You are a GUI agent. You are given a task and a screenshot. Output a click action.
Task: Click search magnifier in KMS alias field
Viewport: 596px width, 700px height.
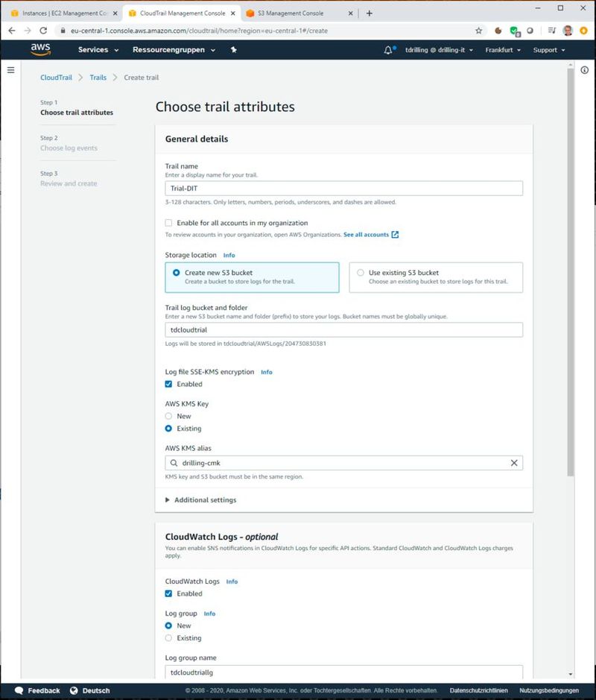click(174, 463)
